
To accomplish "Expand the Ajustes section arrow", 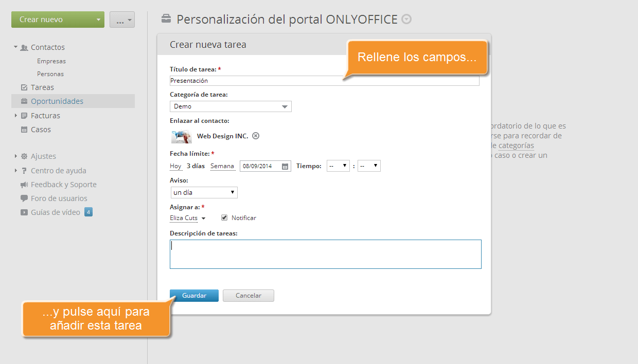I will point(16,156).
